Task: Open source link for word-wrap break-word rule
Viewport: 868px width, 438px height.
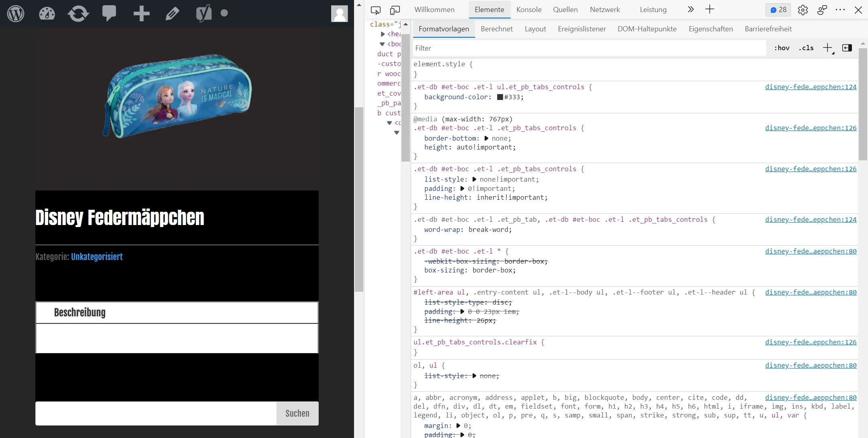Action: coord(811,219)
